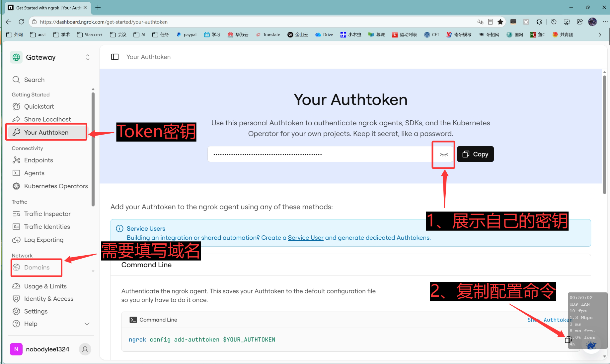Open the Drive bookmark

point(324,34)
